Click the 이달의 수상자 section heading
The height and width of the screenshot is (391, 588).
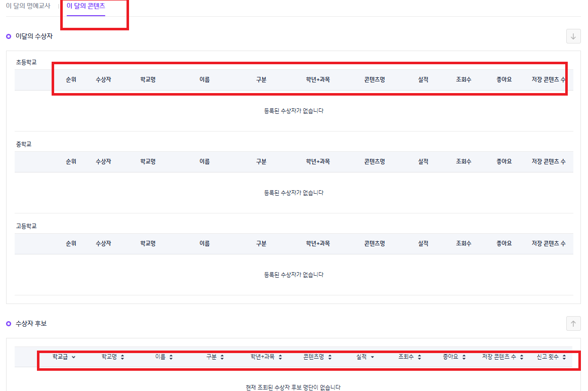coord(34,36)
